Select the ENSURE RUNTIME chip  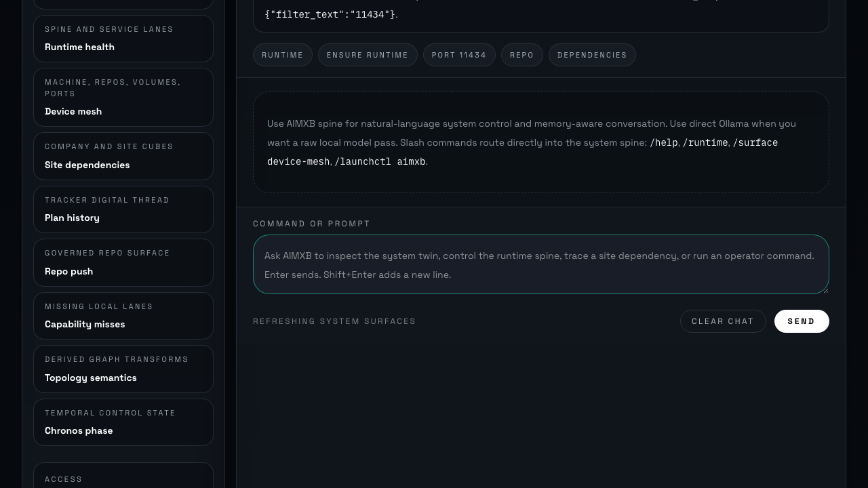pyautogui.click(x=368, y=55)
